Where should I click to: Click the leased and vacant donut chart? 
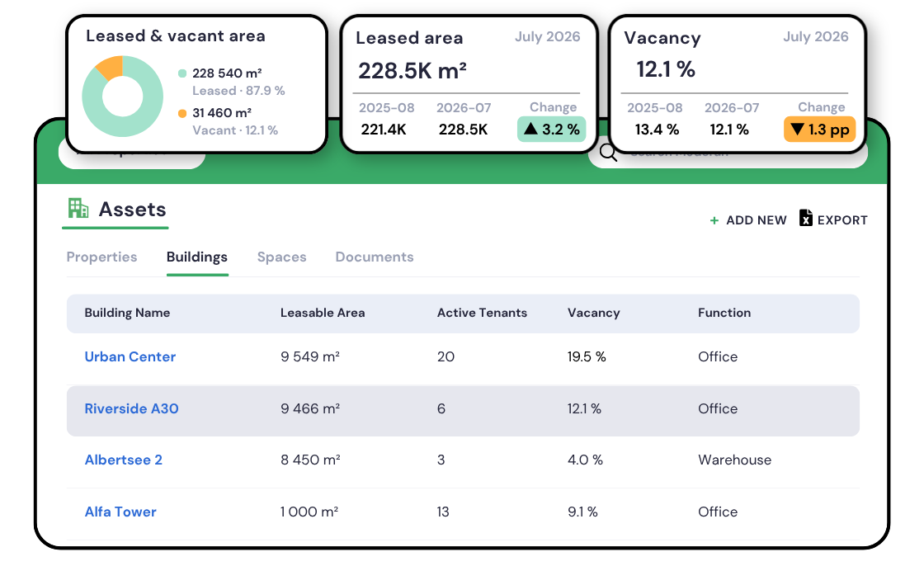coord(123,96)
